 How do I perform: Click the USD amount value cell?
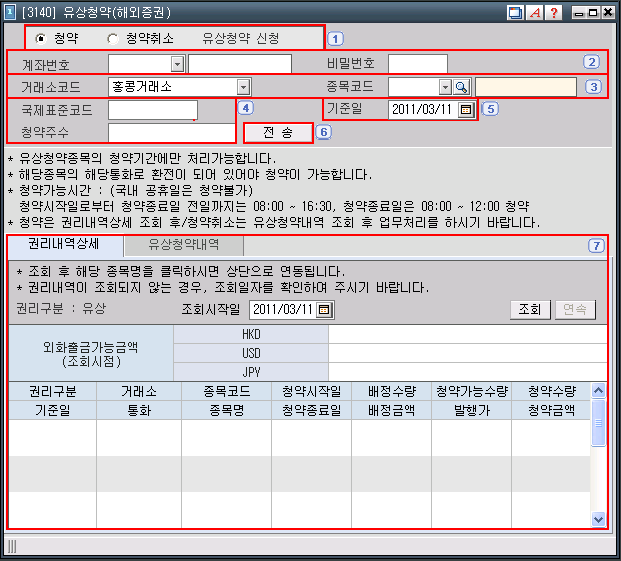pyautogui.click(x=468, y=353)
